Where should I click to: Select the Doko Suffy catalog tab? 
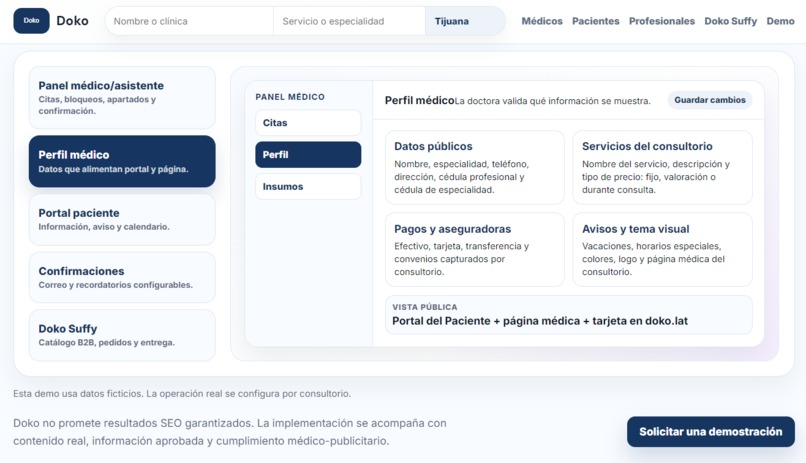coord(122,335)
